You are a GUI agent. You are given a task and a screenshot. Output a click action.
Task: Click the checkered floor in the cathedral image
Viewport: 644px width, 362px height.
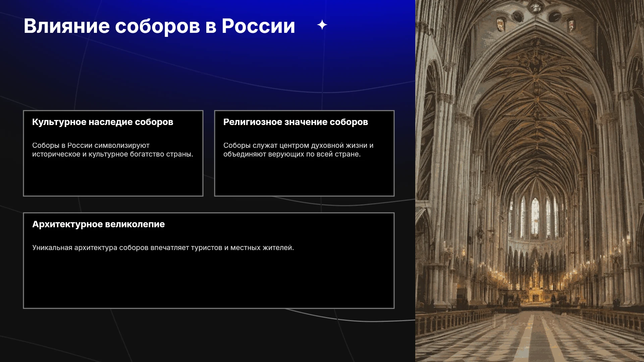[x=533, y=339]
